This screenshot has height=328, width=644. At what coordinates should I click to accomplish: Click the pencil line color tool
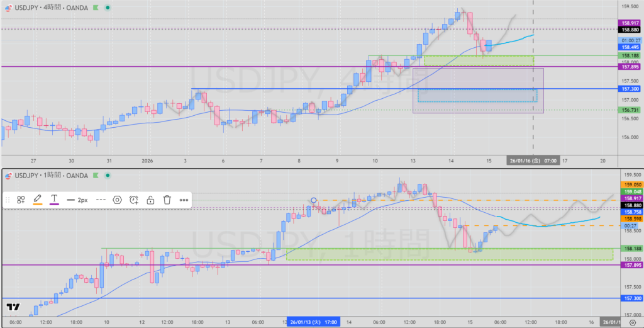click(x=37, y=200)
